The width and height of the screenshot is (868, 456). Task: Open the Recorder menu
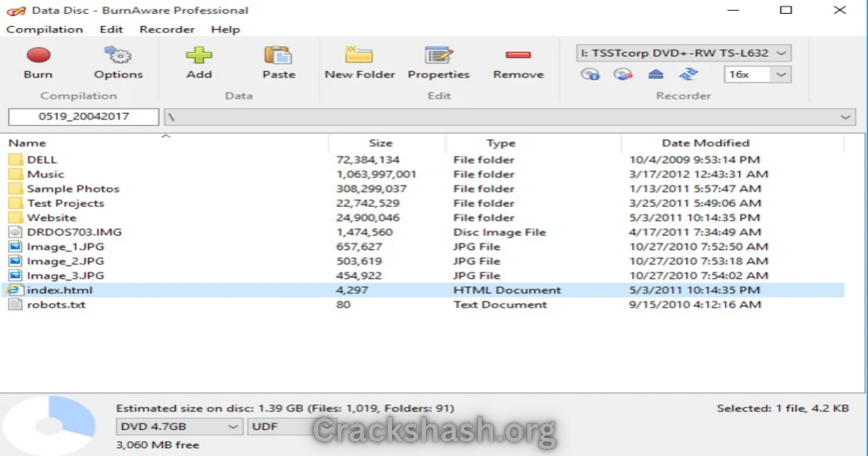(167, 30)
